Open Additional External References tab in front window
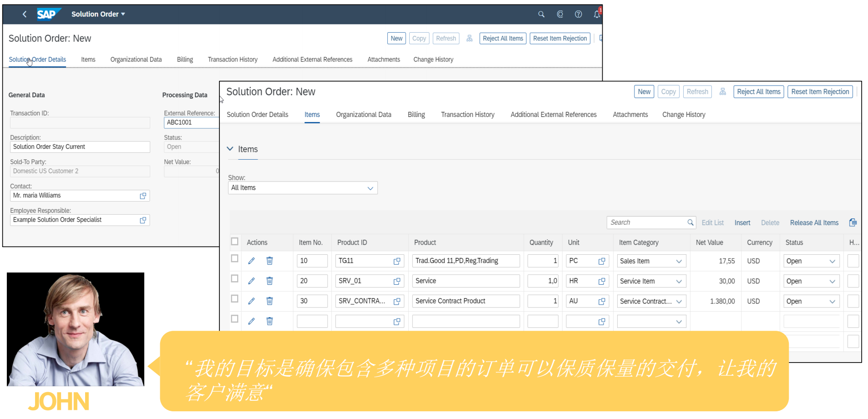Viewport: 868px width, 419px height. 553,115
